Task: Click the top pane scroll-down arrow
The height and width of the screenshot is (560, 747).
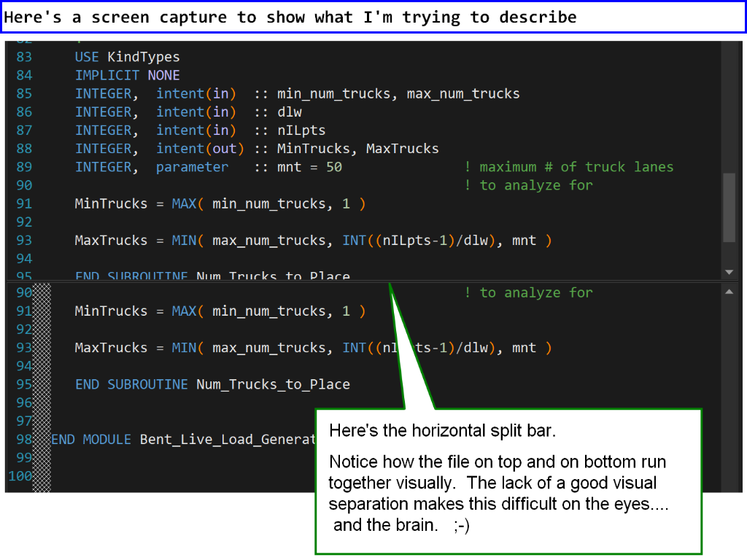Action: click(x=729, y=272)
